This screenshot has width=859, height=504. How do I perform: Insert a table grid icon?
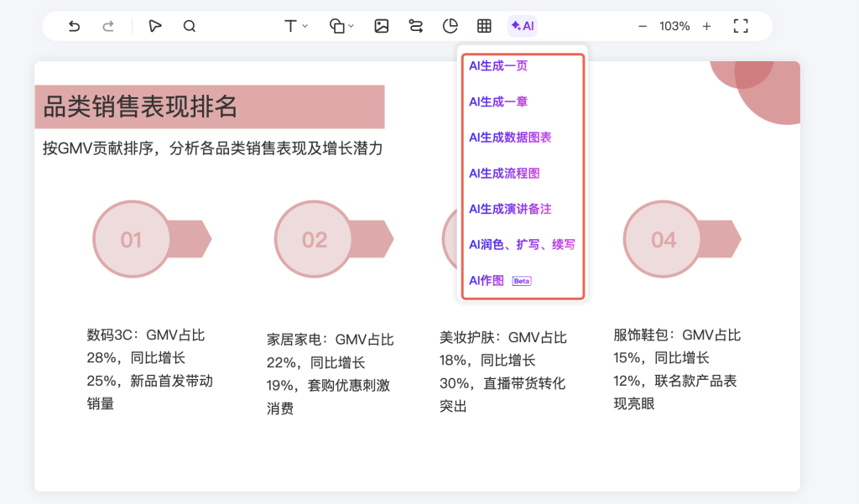484,26
